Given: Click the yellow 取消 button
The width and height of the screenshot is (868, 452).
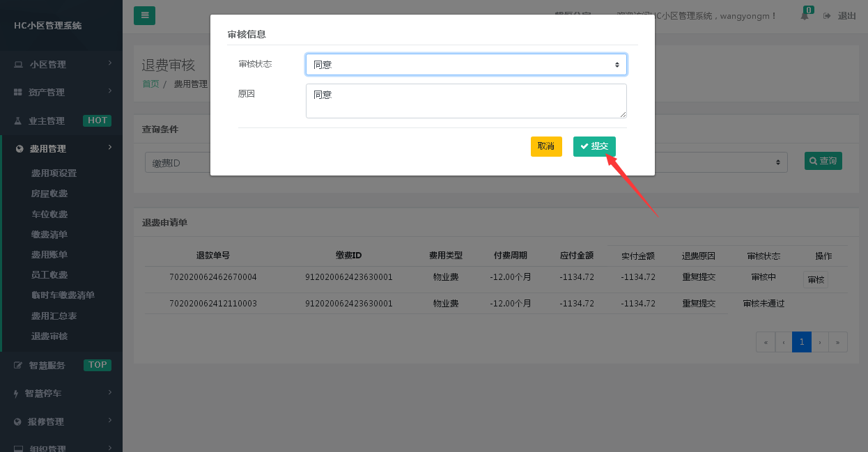Looking at the screenshot, I should coord(546,146).
